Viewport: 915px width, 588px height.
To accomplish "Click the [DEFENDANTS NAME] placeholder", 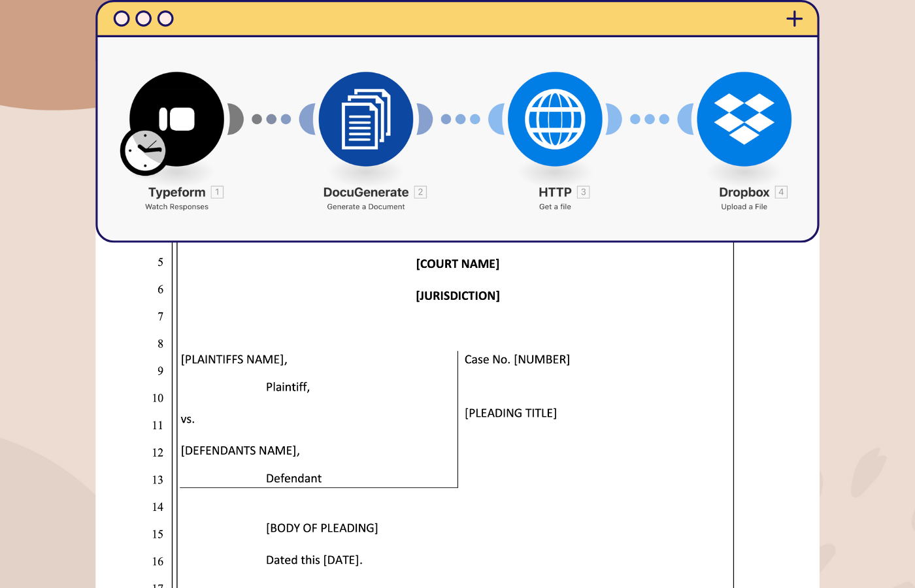I will tap(240, 451).
